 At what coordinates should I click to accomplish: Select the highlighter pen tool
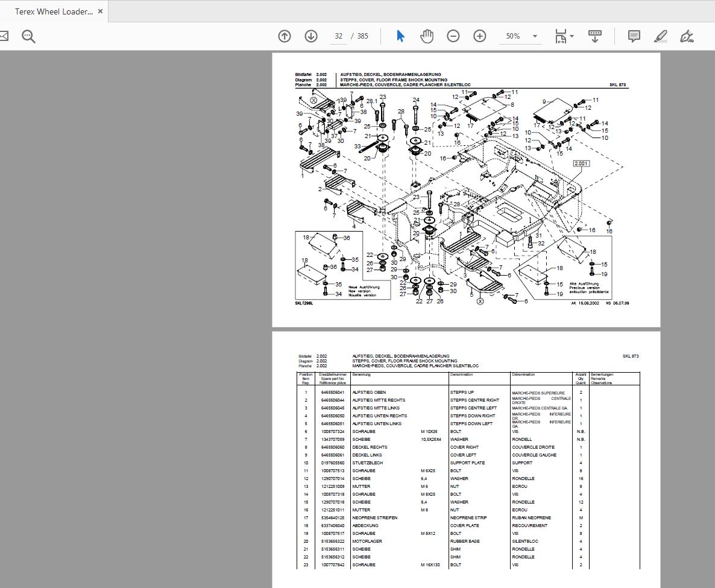click(x=660, y=36)
